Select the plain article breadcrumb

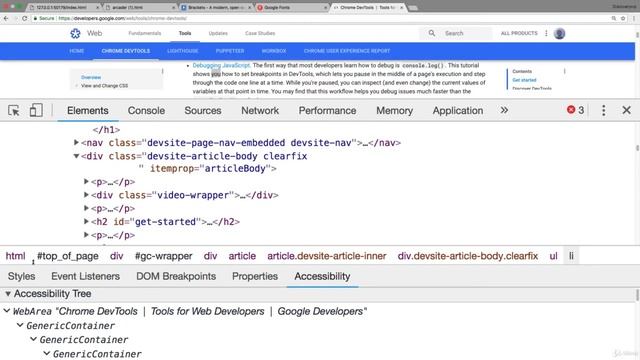click(242, 256)
